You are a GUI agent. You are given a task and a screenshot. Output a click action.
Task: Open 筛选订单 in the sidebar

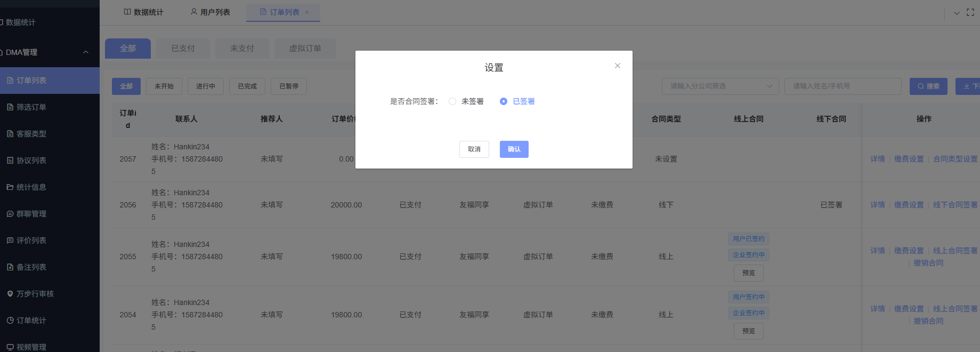tap(31, 107)
